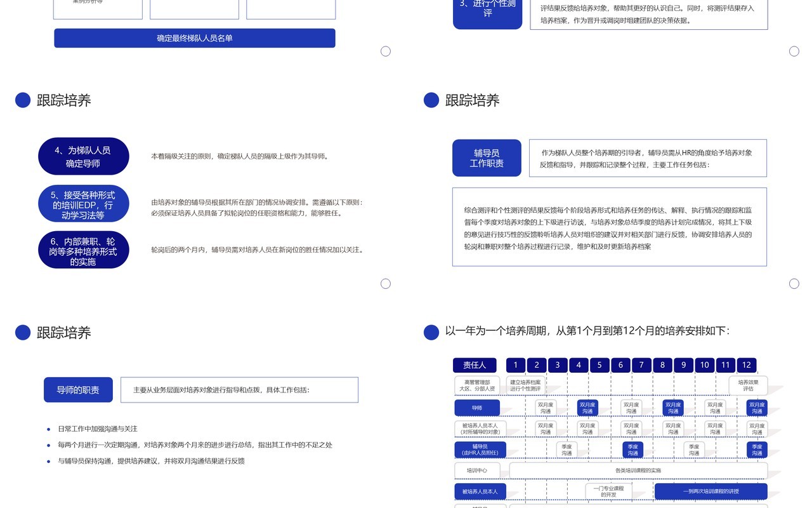Viewport: 812px width, 508px height.
Task: Click the 跟踪培养 title on 导师的职责 slide
Action: (64, 333)
